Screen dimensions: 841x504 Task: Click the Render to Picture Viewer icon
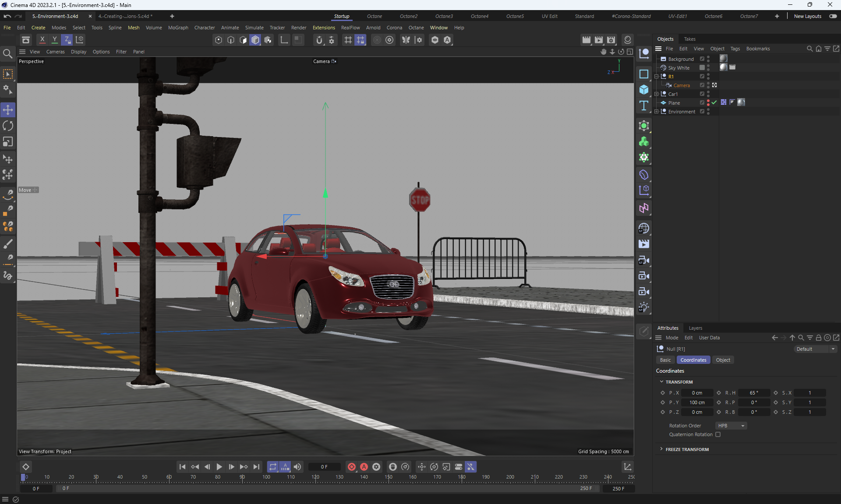click(x=598, y=40)
